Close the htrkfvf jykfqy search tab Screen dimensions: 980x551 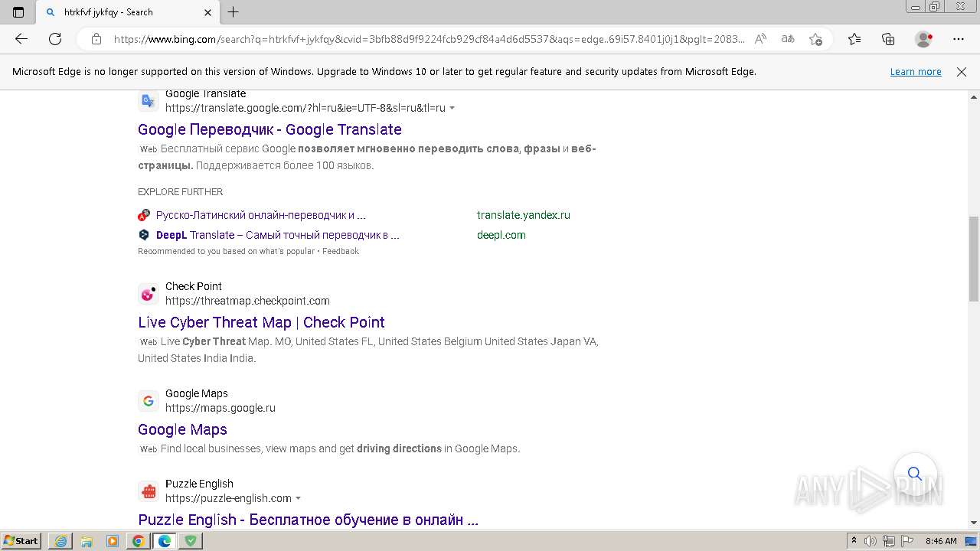(207, 12)
